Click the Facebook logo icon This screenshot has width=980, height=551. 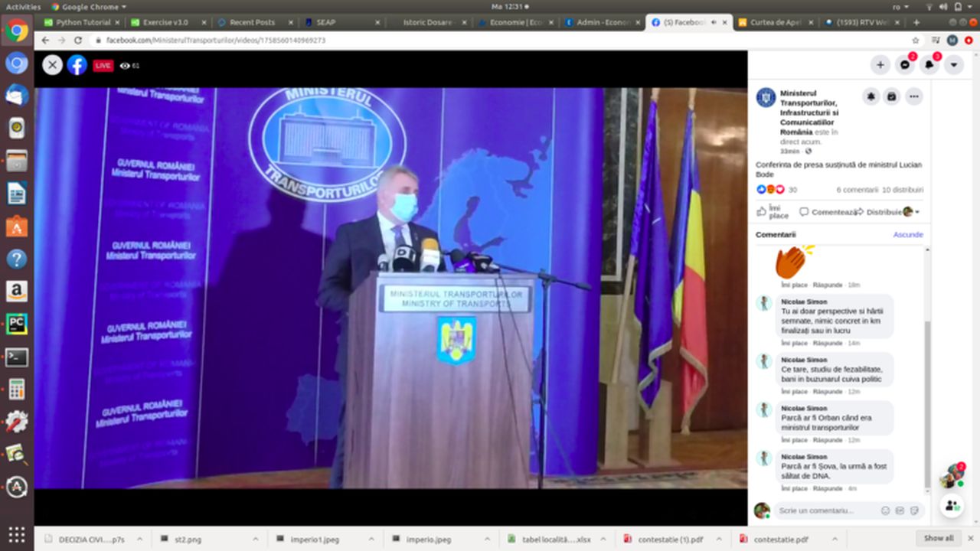pyautogui.click(x=77, y=65)
